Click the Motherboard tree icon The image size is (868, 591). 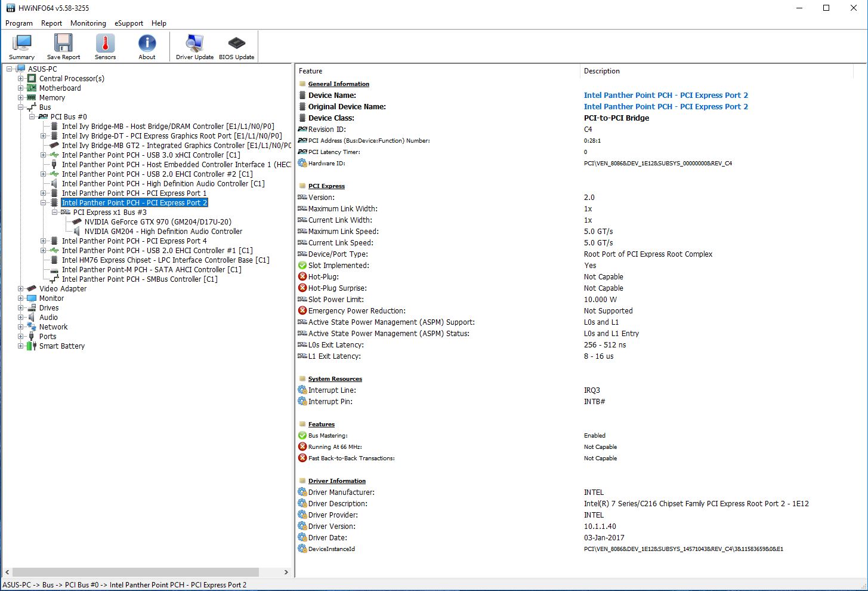[x=32, y=88]
